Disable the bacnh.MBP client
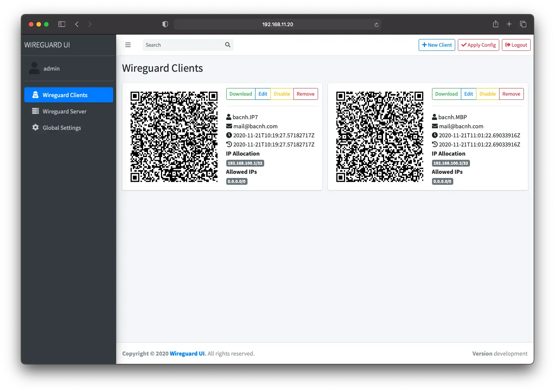The image size is (555, 392). pyautogui.click(x=487, y=94)
